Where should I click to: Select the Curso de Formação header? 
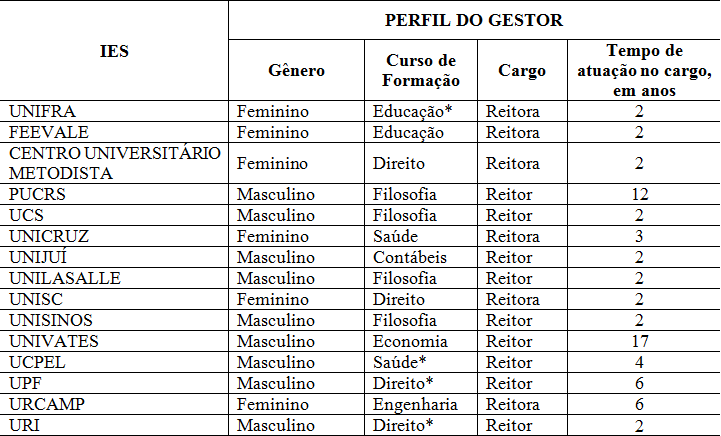[422, 71]
